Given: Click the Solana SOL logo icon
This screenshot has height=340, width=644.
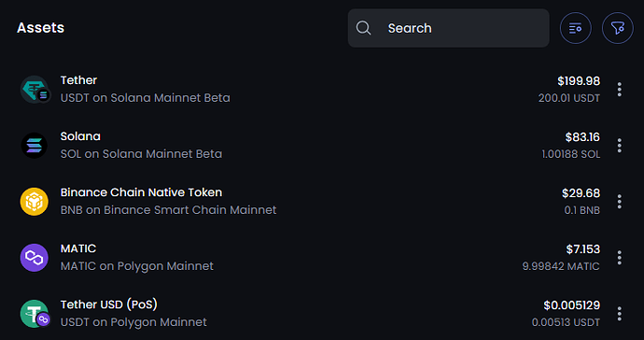Looking at the screenshot, I should (x=35, y=146).
